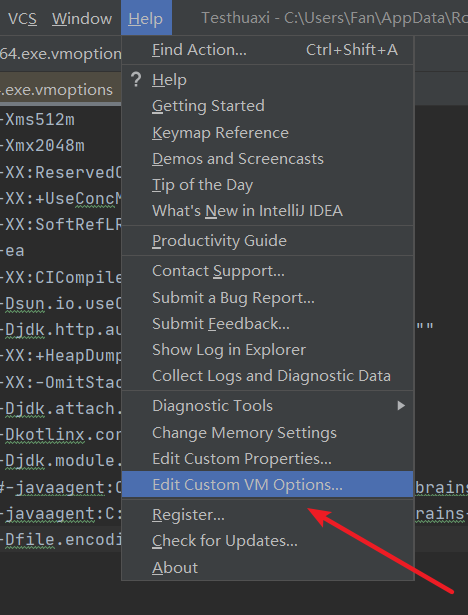Click the question mark Help icon
Viewport: 468px width, 615px height.
[136, 80]
